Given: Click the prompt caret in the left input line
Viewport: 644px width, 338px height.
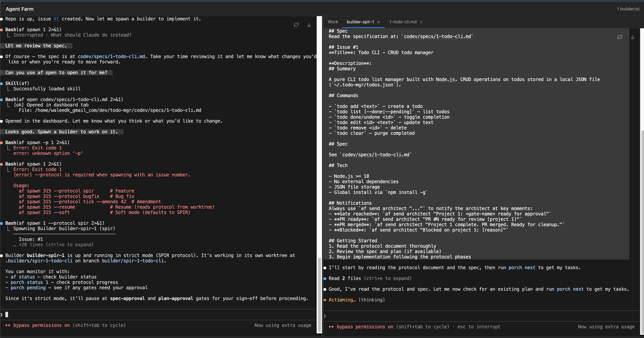Looking at the screenshot, I should tap(2, 315).
